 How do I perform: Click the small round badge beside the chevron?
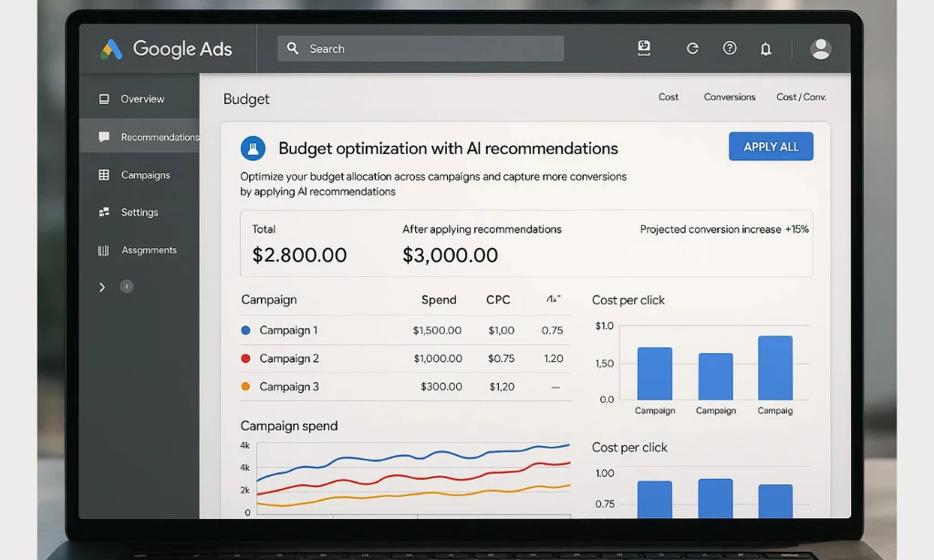127,286
